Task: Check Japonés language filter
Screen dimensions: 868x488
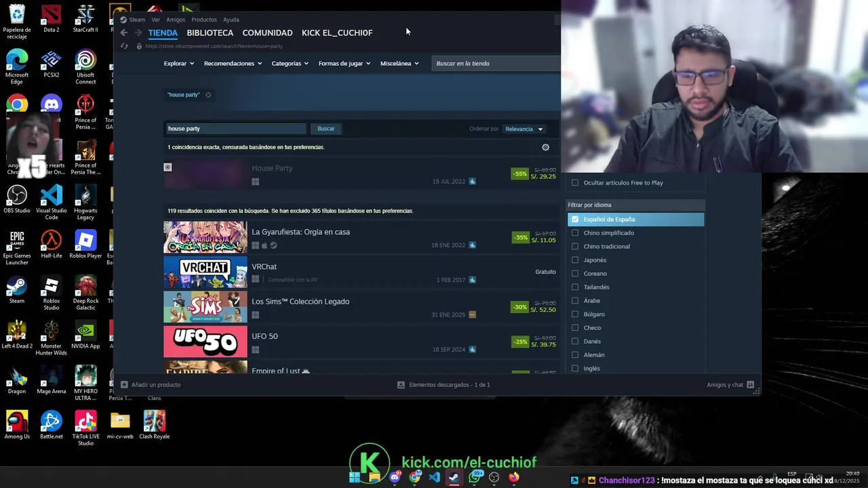Action: 575,260
